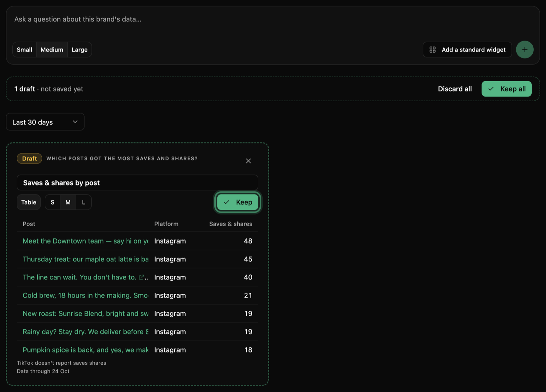
Task: Click Instagram cell in Pumpkin spice row
Action: pos(170,350)
